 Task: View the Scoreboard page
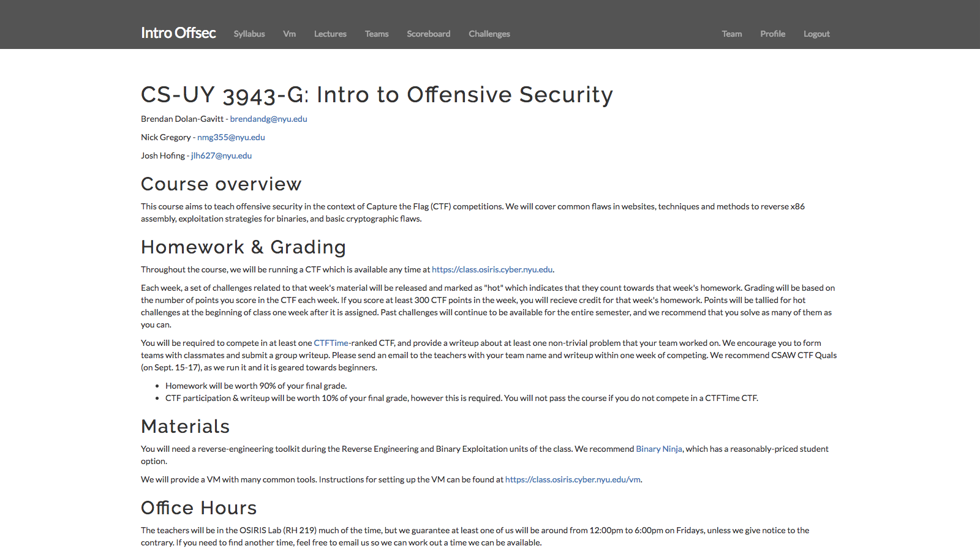[428, 34]
